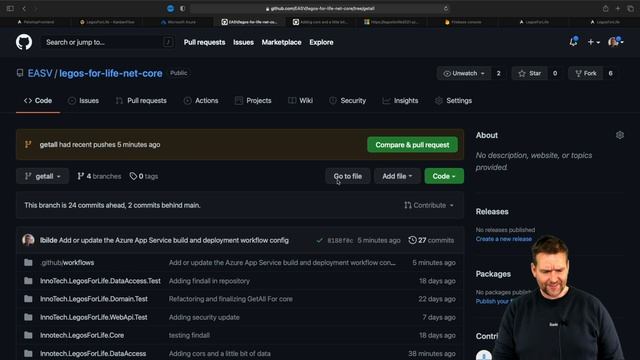The height and width of the screenshot is (360, 640).
Task: Click the browser back arrow
Action: point(24,9)
